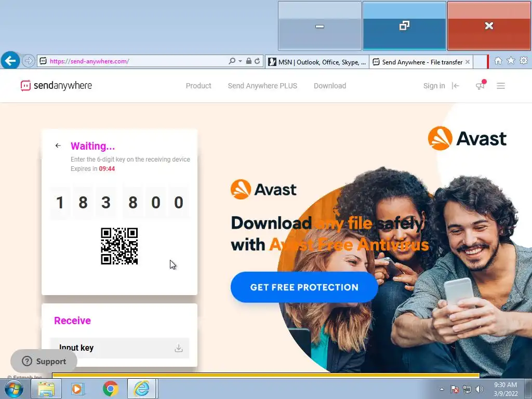Launch Google Chrome from the taskbar

coord(110,389)
